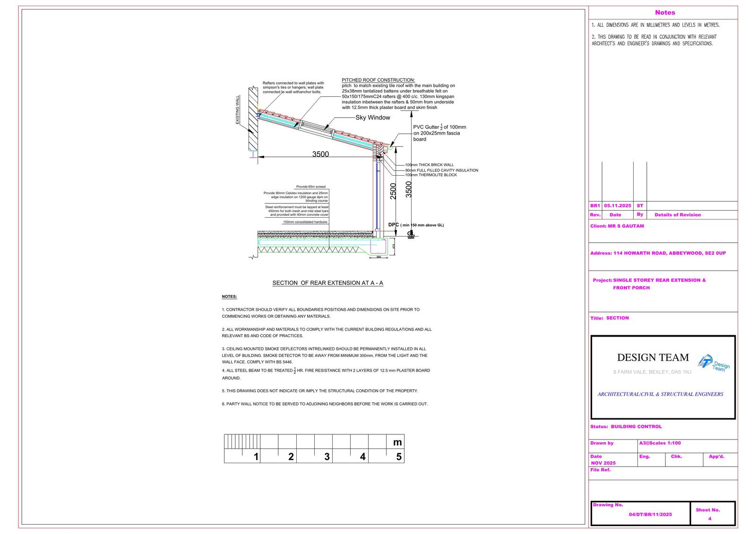
Task: Click the "Status: BUILDING CONTROL" field
Action: pos(626,426)
